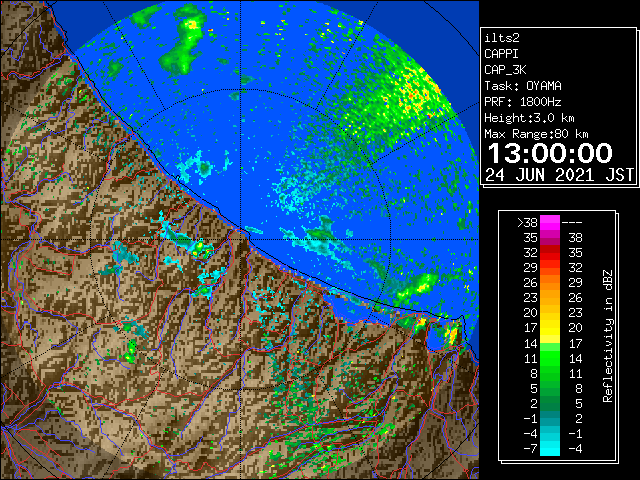The width and height of the screenshot is (640, 480).
Task: Select the 'Task: OYAMA' line
Action: tap(523, 86)
